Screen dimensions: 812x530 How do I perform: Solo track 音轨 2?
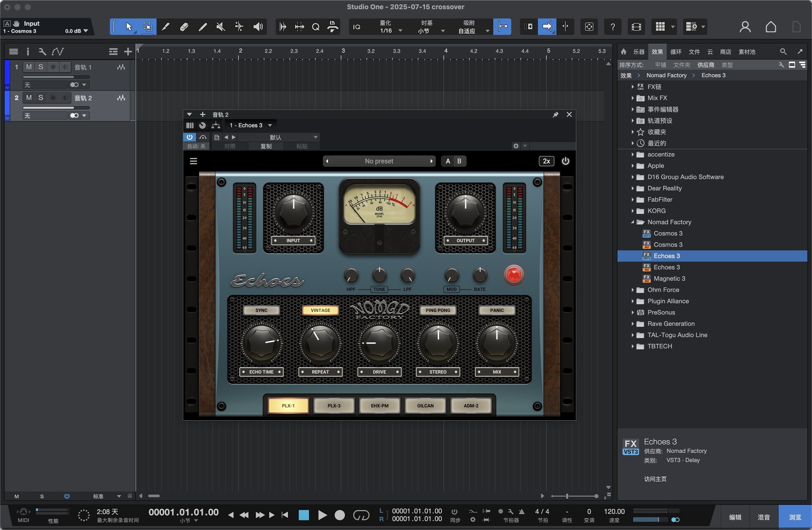(41, 98)
